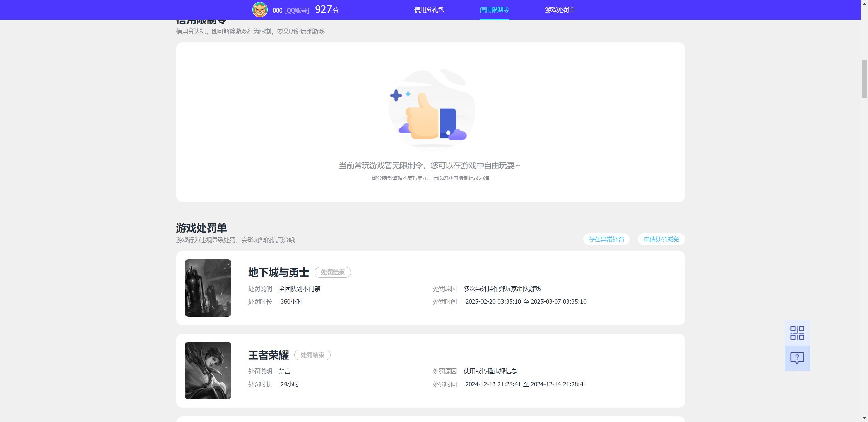
Task: Click the 王者荣耀 title
Action: (x=268, y=355)
